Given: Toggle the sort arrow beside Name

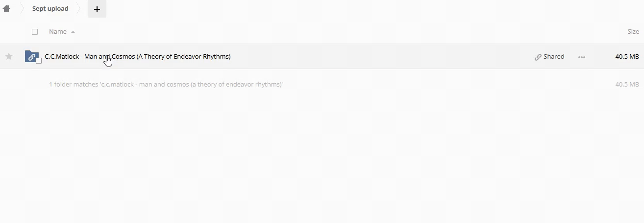Looking at the screenshot, I should click(73, 32).
